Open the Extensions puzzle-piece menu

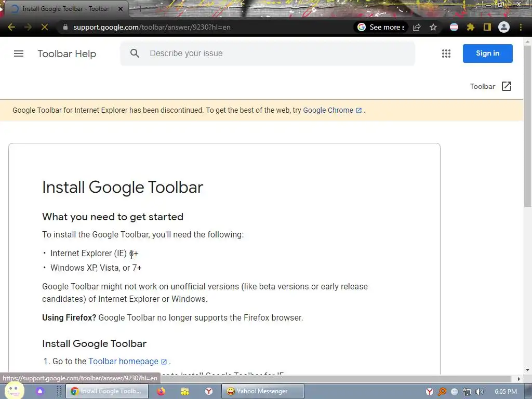[471, 27]
